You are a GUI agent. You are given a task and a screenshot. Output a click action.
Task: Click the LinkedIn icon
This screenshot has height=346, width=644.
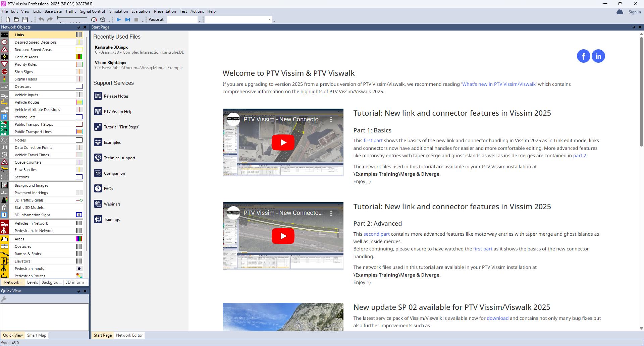pyautogui.click(x=598, y=56)
